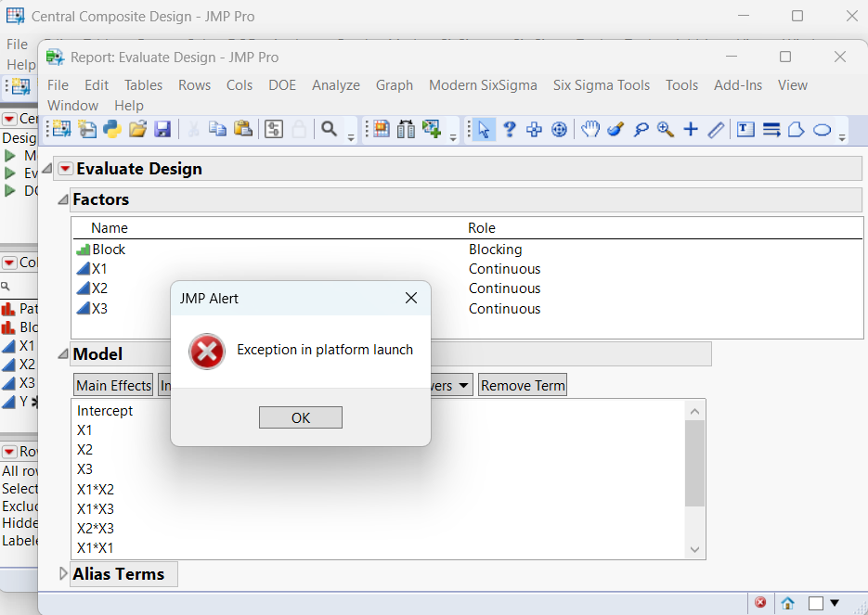Click home window icon in status bar
Screen dimensions: 868x615
click(x=788, y=602)
